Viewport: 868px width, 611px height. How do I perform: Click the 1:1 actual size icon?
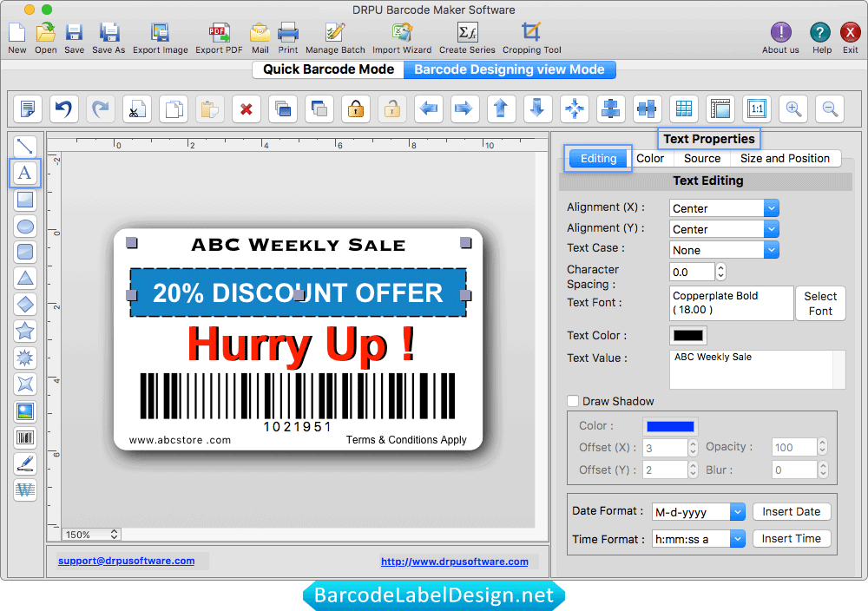click(757, 108)
